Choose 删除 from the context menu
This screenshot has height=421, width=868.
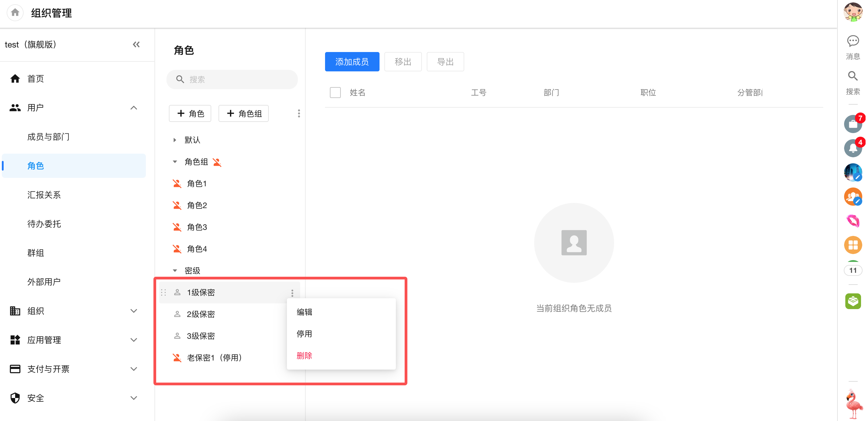304,356
